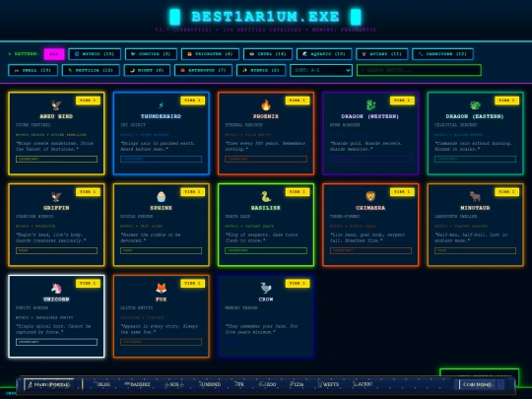Screen dimensions: 532x399
Task: Open Badgez in the bottom bar
Action: click(x=137, y=384)
